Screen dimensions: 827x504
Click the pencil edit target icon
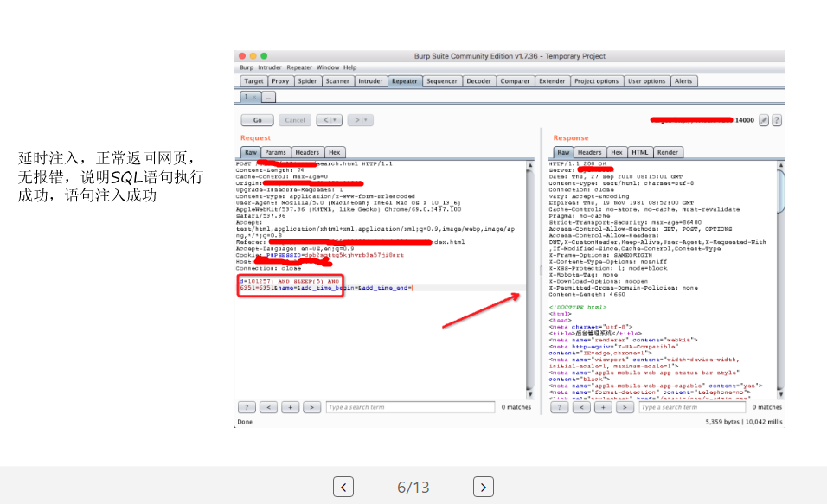point(764,120)
